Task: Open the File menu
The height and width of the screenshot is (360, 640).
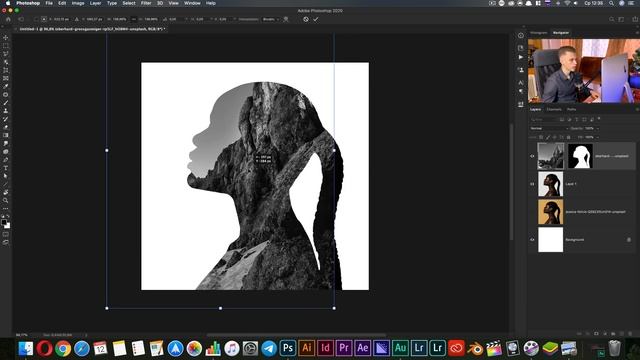Action: [x=49, y=3]
